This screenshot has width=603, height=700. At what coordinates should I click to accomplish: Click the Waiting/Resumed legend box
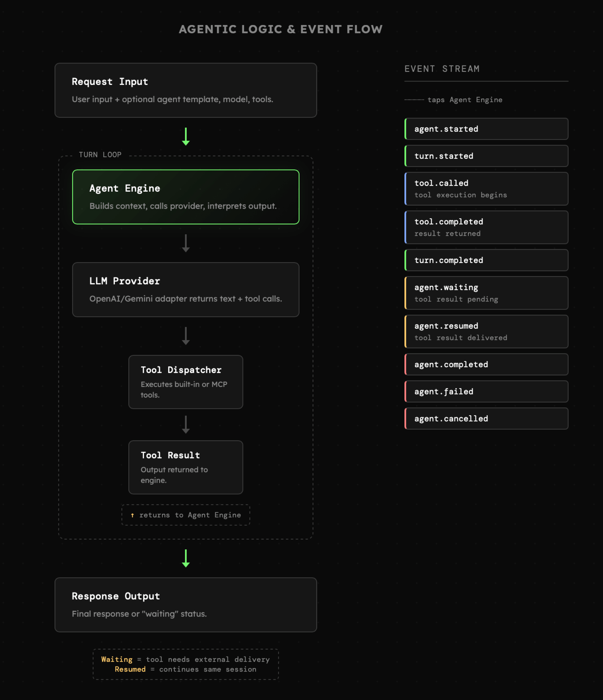tap(185, 664)
